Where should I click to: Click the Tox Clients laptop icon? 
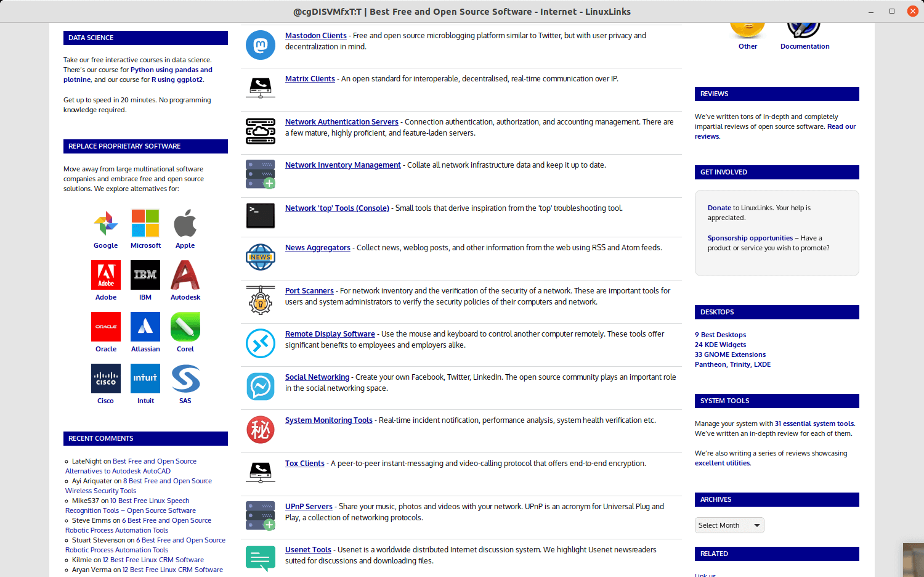pos(261,473)
